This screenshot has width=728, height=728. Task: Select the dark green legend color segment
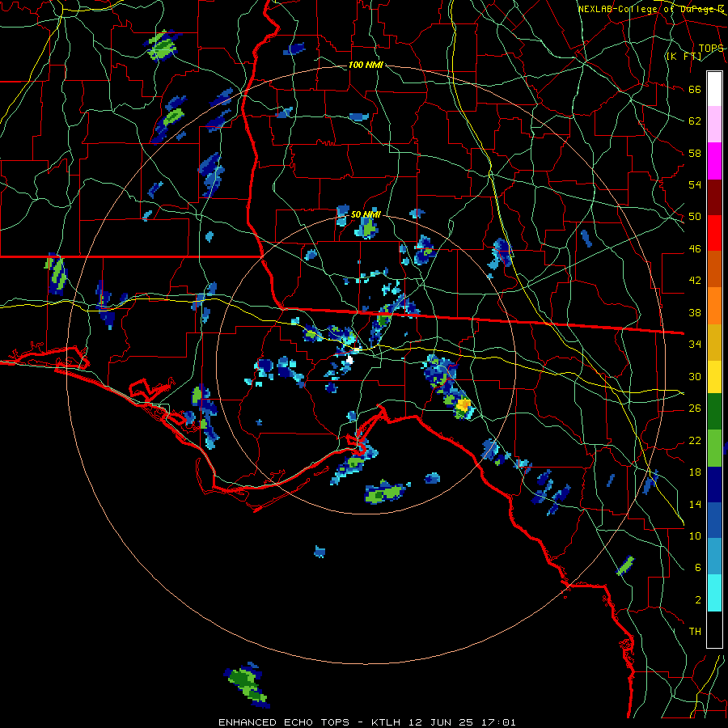tap(714, 412)
